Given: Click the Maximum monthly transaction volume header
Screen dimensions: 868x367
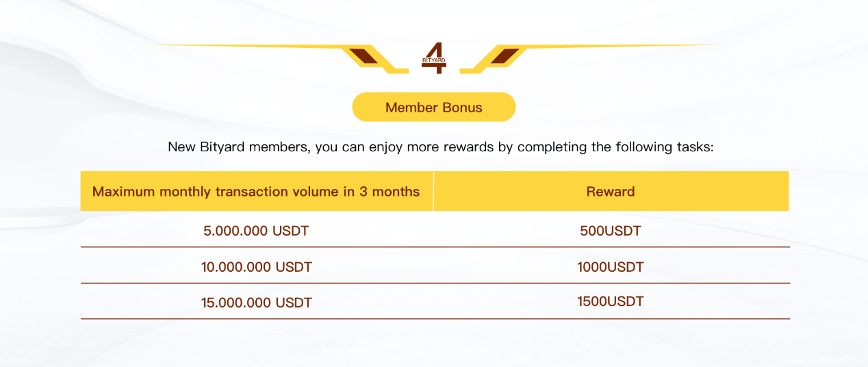Looking at the screenshot, I should [x=256, y=192].
